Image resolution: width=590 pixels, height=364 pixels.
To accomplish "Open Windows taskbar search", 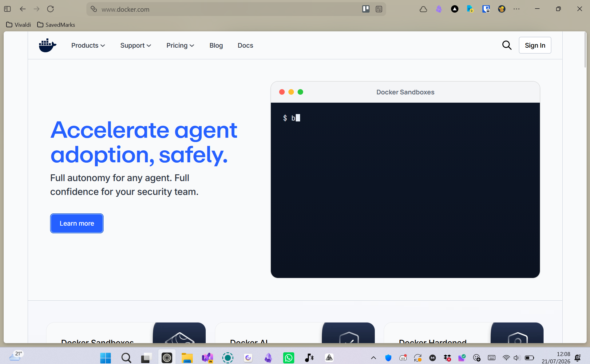I will [126, 358].
